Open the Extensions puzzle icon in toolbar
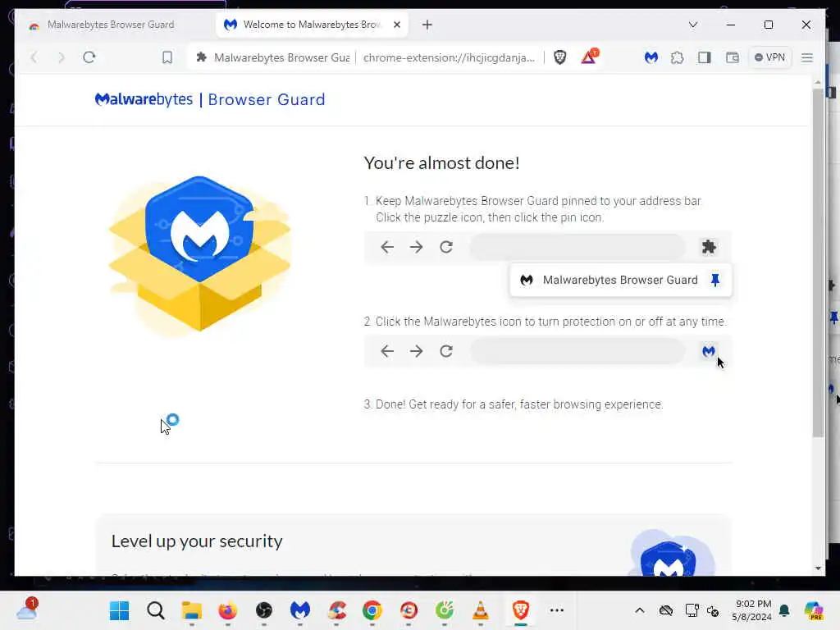This screenshot has width=840, height=630. point(677,57)
